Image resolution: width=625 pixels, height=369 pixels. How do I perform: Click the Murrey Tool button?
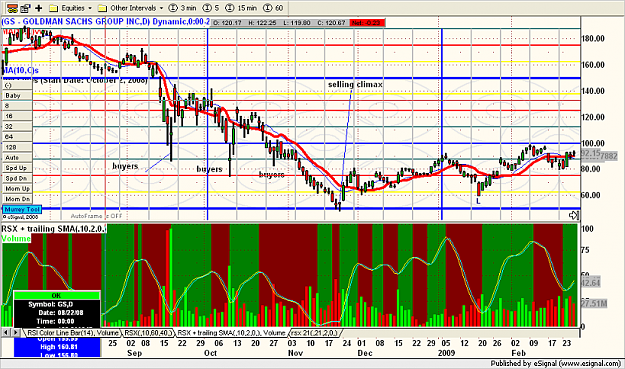22,209
